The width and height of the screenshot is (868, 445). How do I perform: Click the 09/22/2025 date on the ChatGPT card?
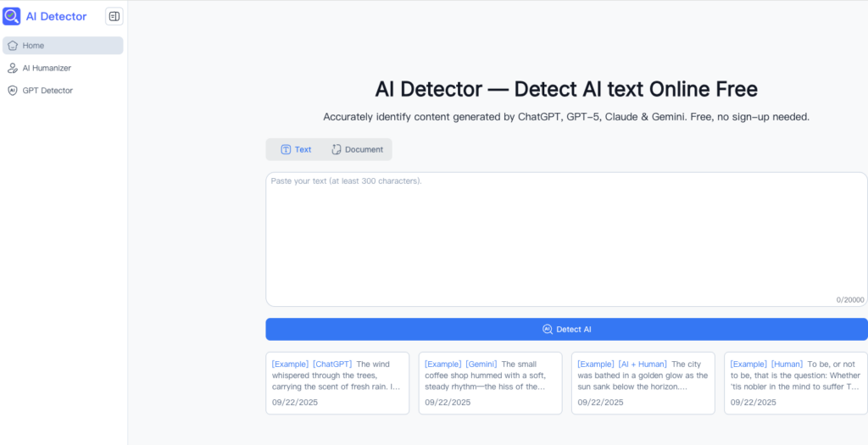click(295, 403)
